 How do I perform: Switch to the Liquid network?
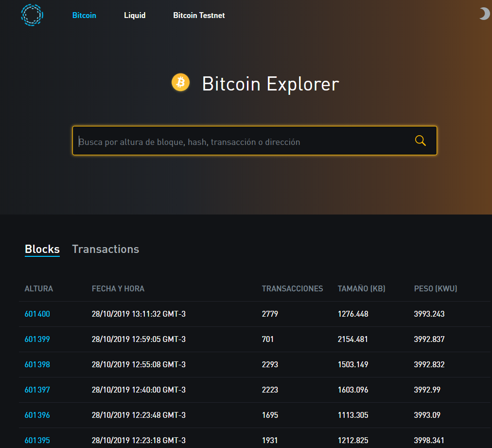135,16
